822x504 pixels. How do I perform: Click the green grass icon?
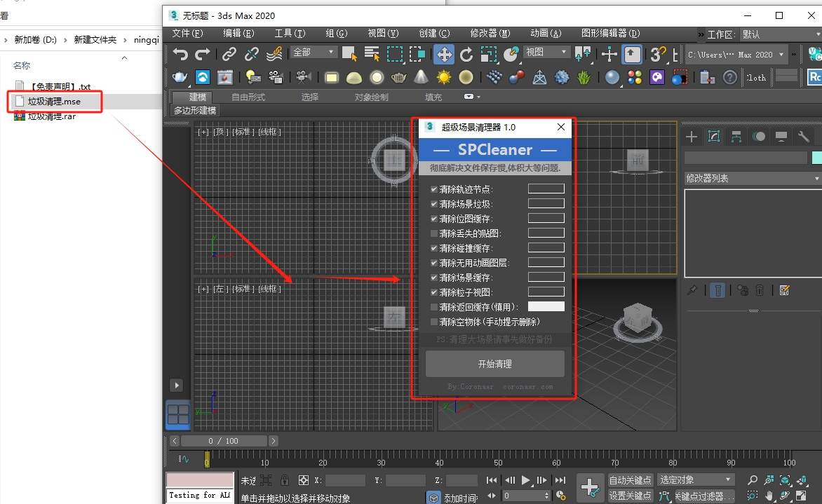tap(584, 78)
